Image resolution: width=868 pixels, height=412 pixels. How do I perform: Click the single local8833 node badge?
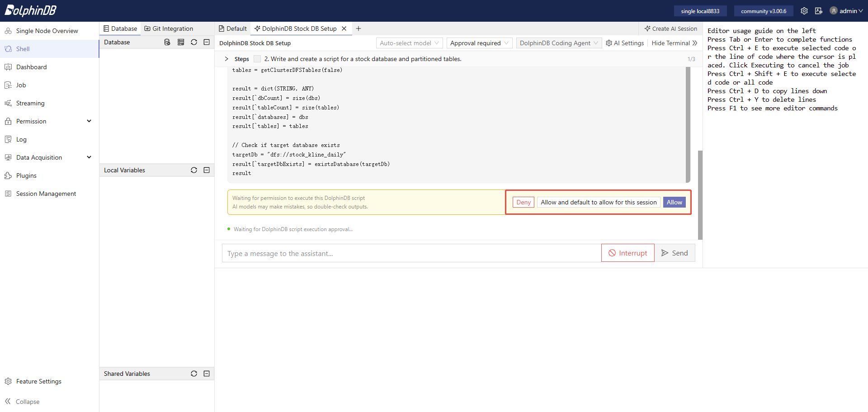pyautogui.click(x=700, y=11)
